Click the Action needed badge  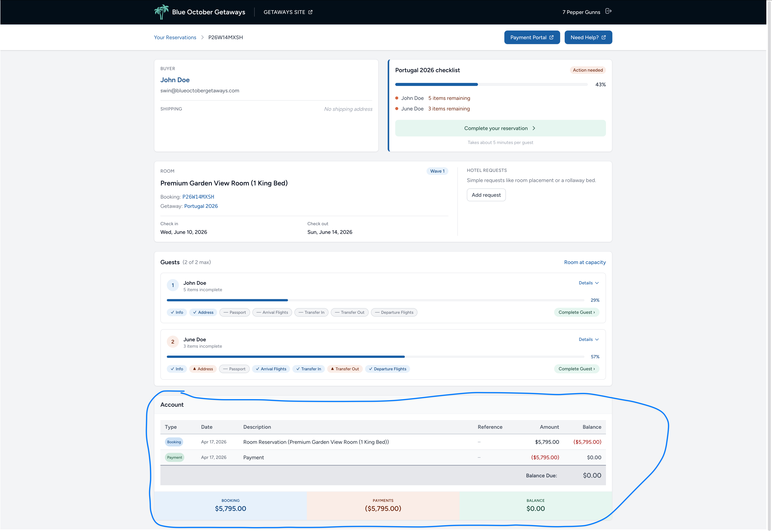coord(588,70)
